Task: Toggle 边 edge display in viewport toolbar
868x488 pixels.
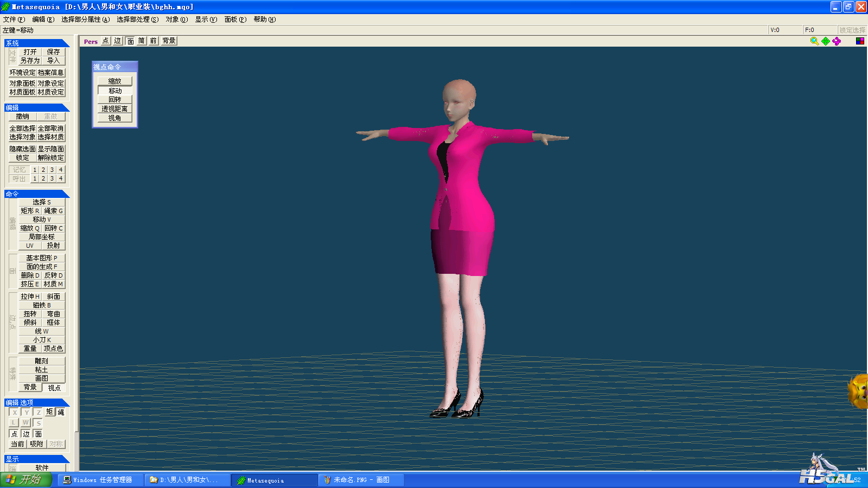Action: click(117, 41)
